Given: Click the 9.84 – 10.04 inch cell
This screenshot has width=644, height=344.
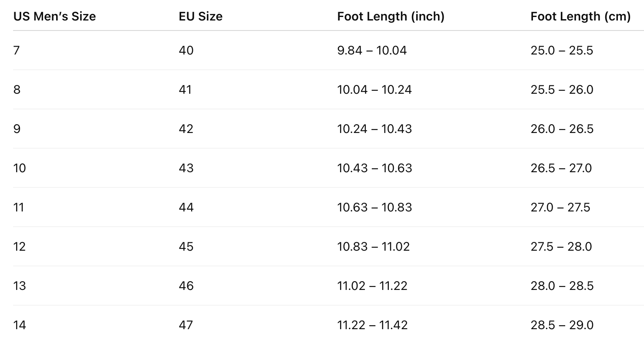Looking at the screenshot, I should tap(372, 51).
